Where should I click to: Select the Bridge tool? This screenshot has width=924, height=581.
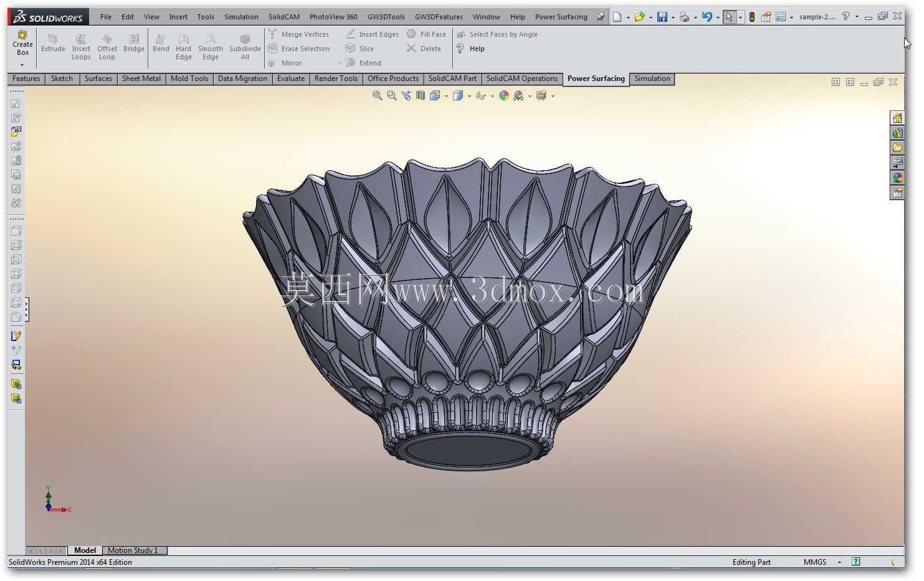(134, 44)
